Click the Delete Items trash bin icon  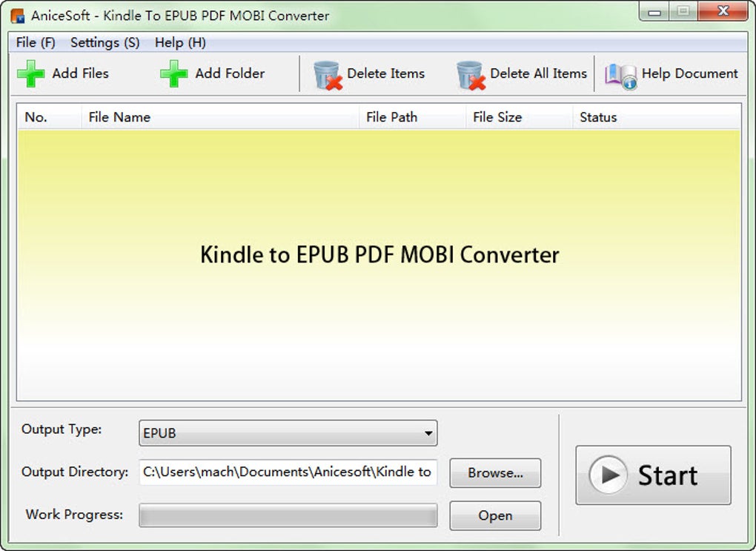328,75
